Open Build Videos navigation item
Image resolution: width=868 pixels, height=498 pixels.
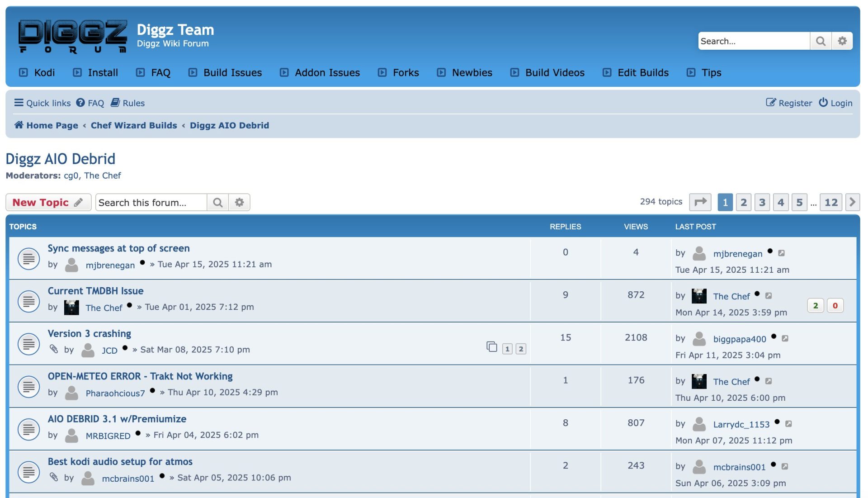click(547, 72)
